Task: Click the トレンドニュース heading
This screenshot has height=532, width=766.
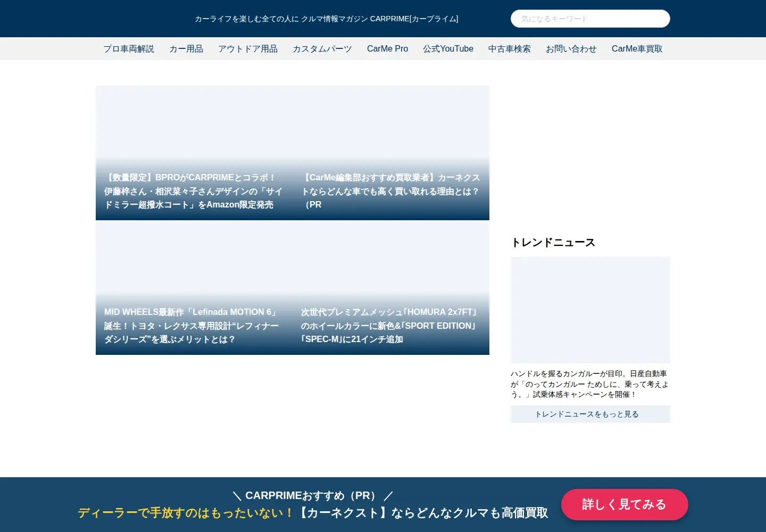Action: 553,243
